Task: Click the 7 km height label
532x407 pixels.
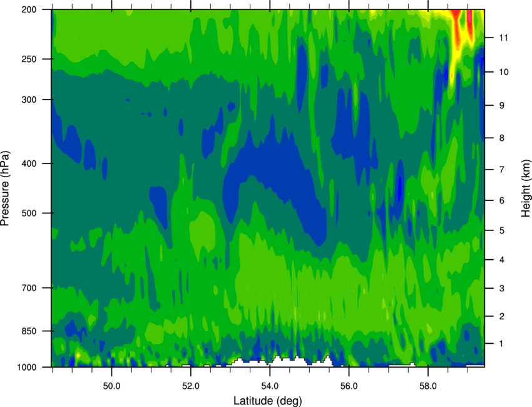Action: [502, 170]
